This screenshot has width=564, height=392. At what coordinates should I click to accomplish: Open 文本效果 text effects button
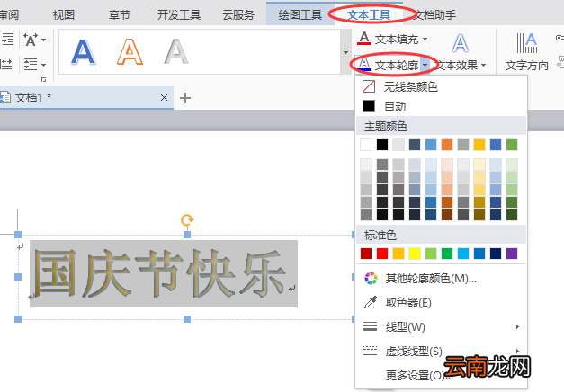pyautogui.click(x=460, y=52)
